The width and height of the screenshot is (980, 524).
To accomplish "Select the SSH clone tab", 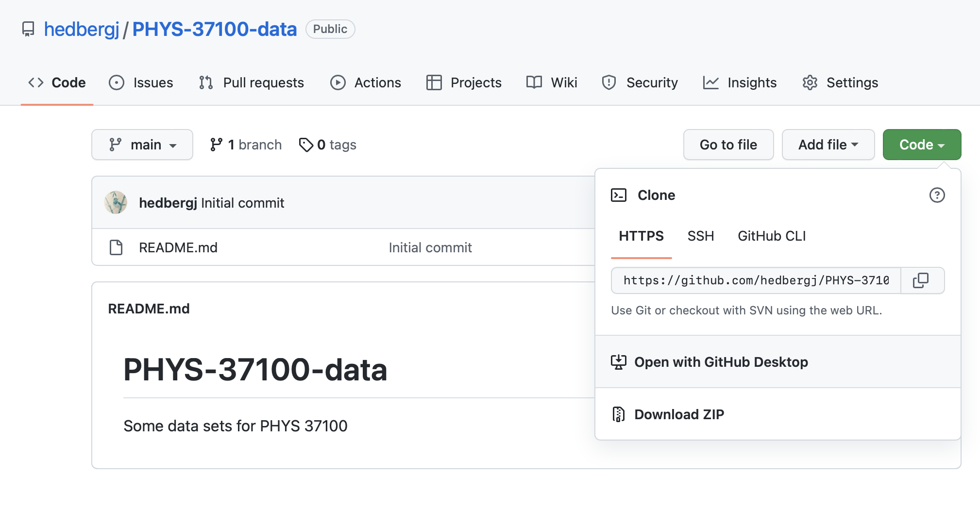I will click(x=701, y=236).
